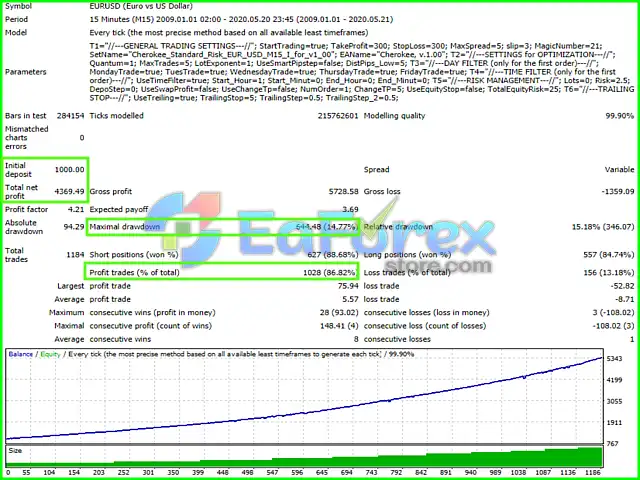Click the x-axis trade number 55

[27, 473]
